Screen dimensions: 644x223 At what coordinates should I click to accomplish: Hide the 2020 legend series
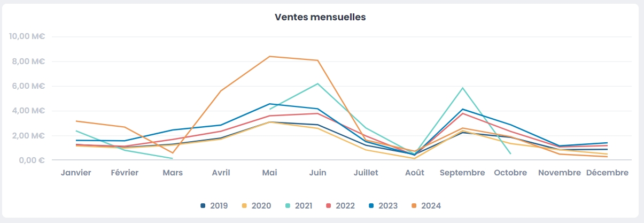(x=256, y=205)
